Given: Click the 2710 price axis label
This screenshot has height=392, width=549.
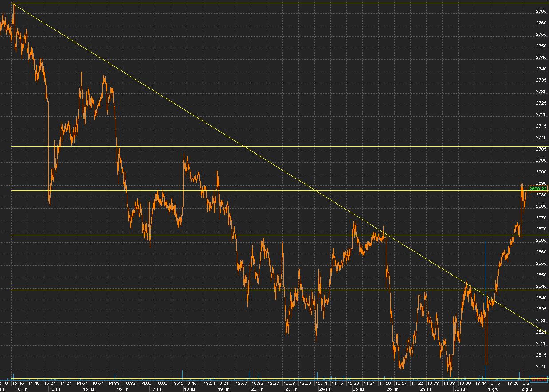Looking at the screenshot, I should 541,137.
